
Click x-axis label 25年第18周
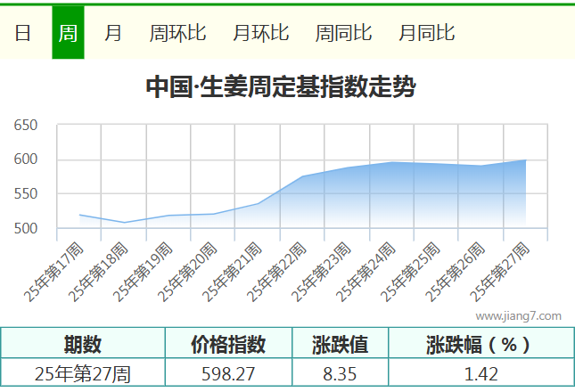[98, 272]
